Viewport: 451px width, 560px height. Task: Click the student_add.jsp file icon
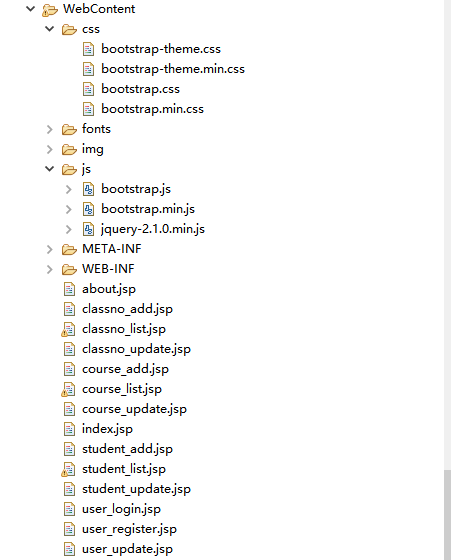69,449
